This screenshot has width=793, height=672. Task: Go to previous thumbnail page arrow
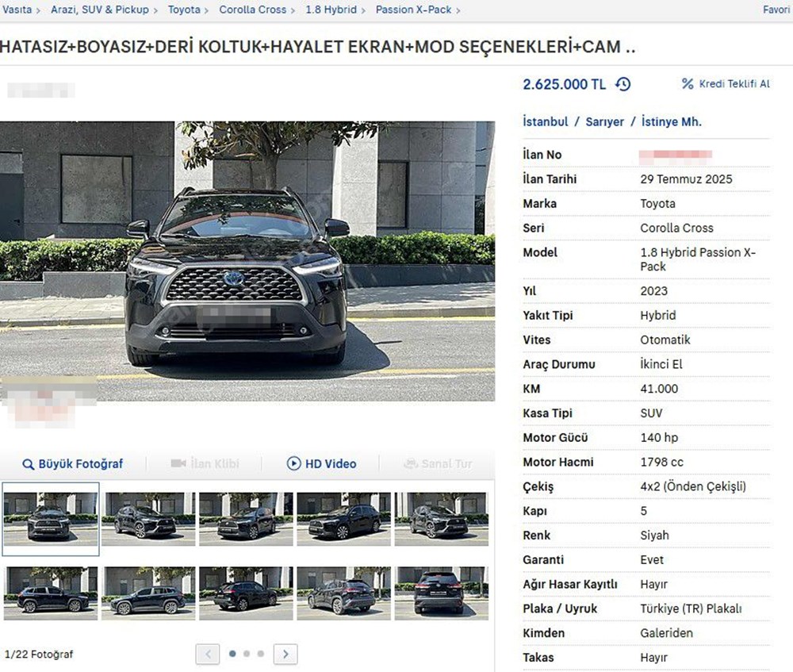[x=208, y=654]
